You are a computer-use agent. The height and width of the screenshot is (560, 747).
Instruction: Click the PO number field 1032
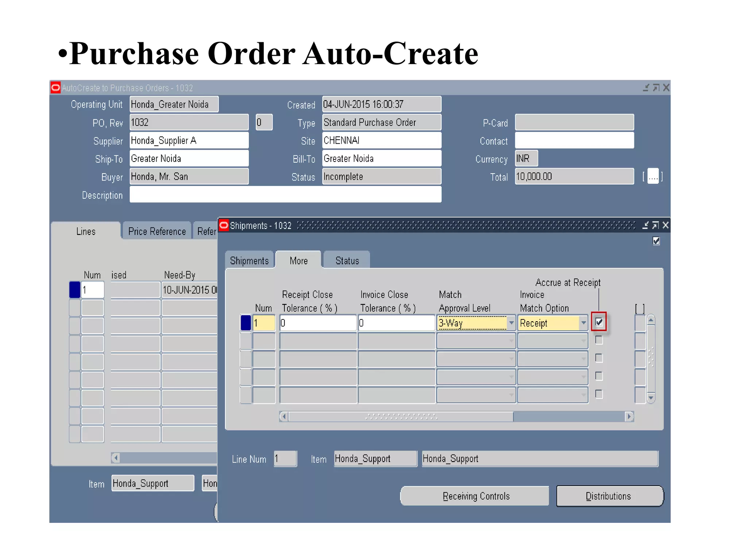click(x=189, y=122)
